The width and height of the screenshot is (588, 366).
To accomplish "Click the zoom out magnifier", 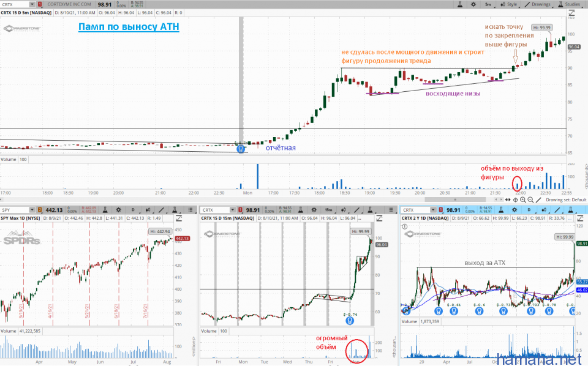I will [x=530, y=200].
